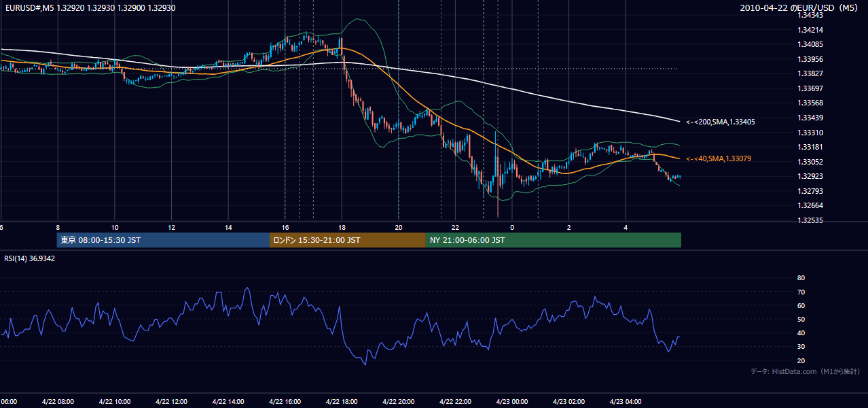Click price axis value 1.33827
The width and height of the screenshot is (868, 408).
pyautogui.click(x=810, y=73)
